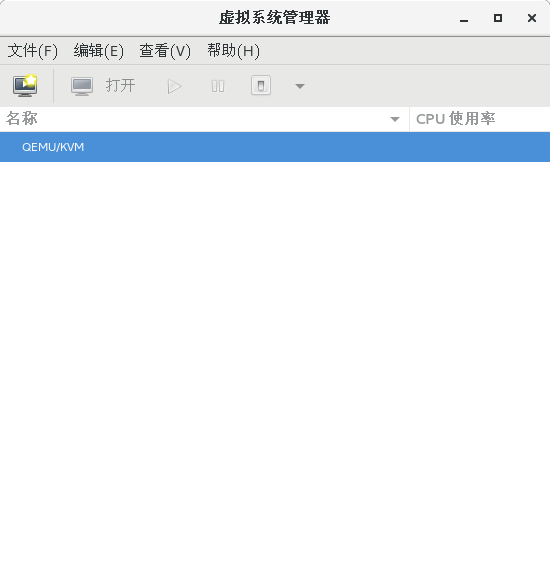Run the selected virtual machine
This screenshot has width=550, height=587.
pos(174,86)
